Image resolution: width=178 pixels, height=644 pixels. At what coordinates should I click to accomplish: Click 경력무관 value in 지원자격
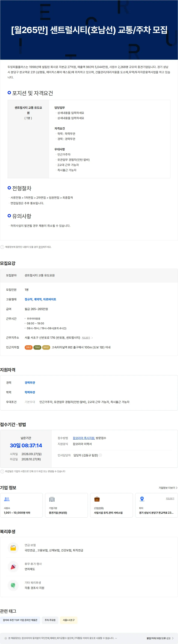coord(30,382)
